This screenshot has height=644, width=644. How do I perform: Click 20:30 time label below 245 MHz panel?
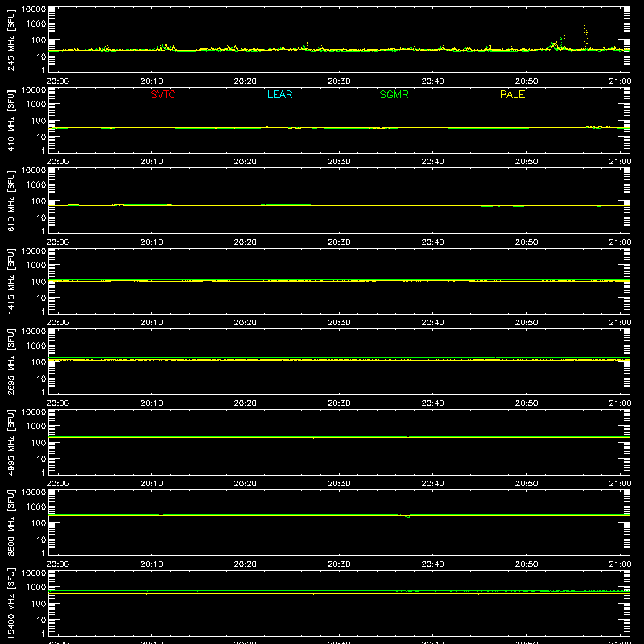pyautogui.click(x=339, y=81)
